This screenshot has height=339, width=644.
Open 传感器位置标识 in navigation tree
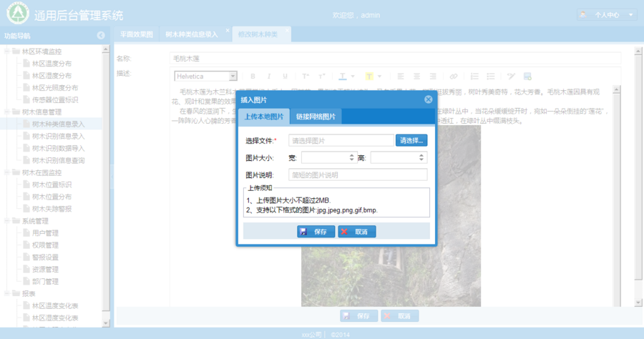point(55,99)
